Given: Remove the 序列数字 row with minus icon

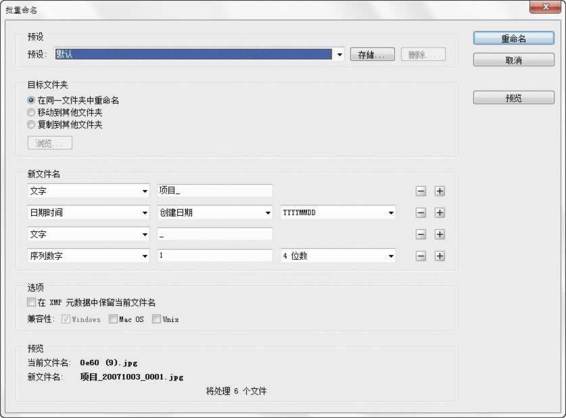Looking at the screenshot, I should pos(421,256).
